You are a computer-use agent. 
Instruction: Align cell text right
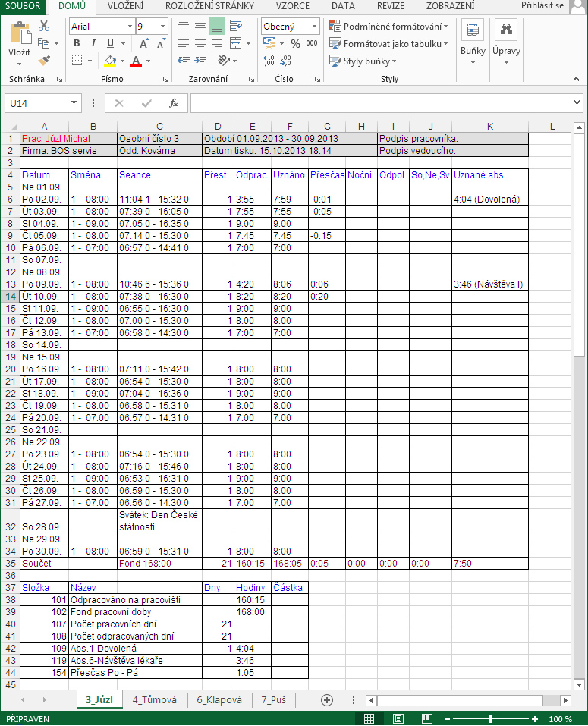point(217,43)
